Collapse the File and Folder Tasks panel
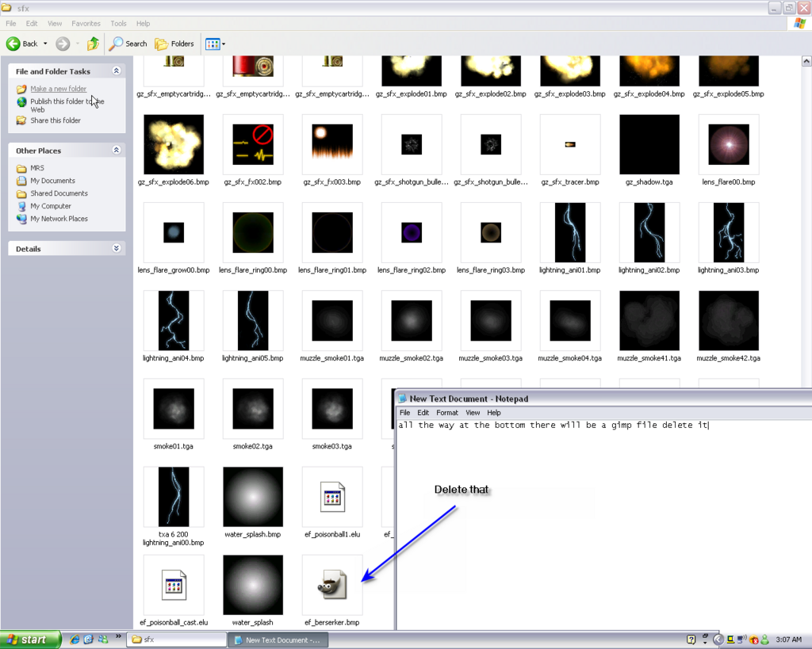 (117, 71)
